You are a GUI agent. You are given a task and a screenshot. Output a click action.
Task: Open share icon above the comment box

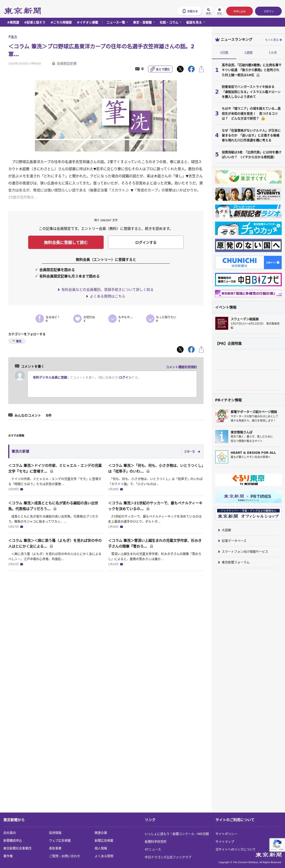click(x=201, y=349)
